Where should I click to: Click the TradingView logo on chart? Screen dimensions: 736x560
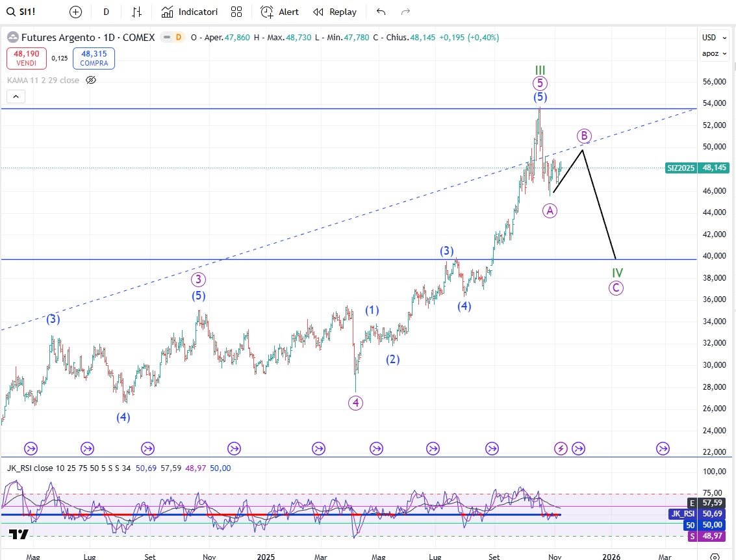tap(19, 534)
